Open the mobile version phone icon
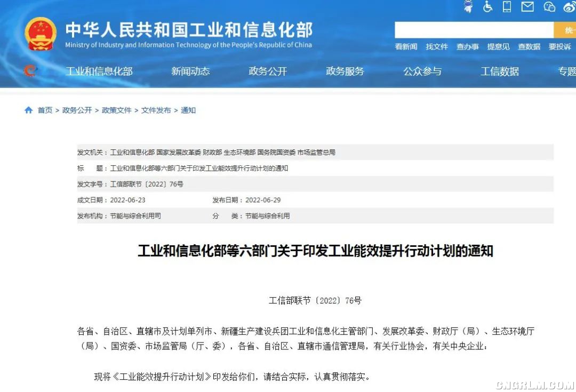576x392 pixels. (507, 6)
